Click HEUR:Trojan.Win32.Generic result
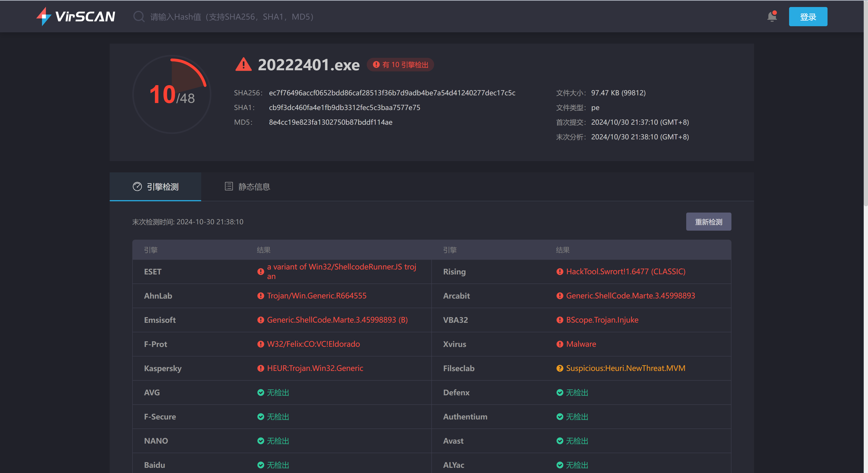 (x=315, y=368)
